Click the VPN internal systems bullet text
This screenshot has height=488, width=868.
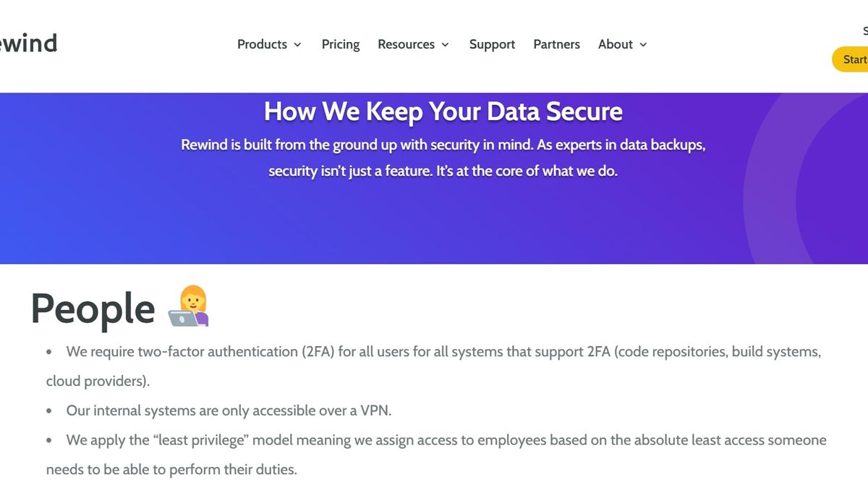(229, 411)
